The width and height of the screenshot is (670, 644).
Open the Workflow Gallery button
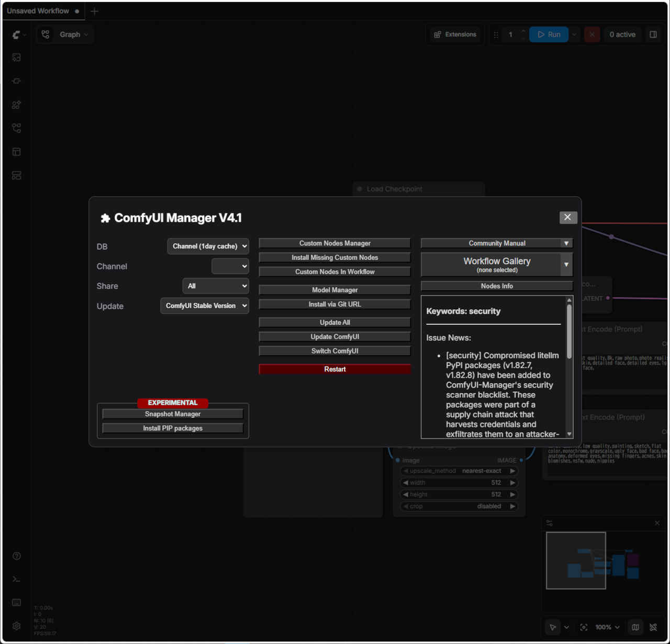[x=491, y=265]
